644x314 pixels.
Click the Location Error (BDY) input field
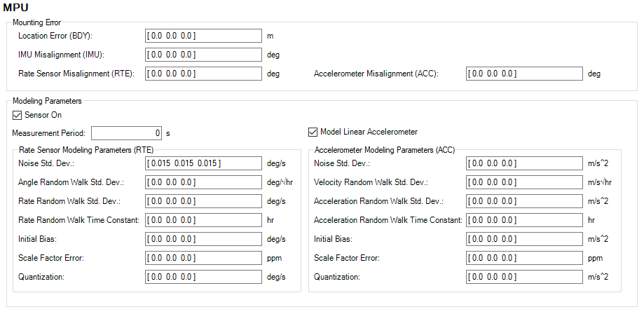tap(203, 35)
